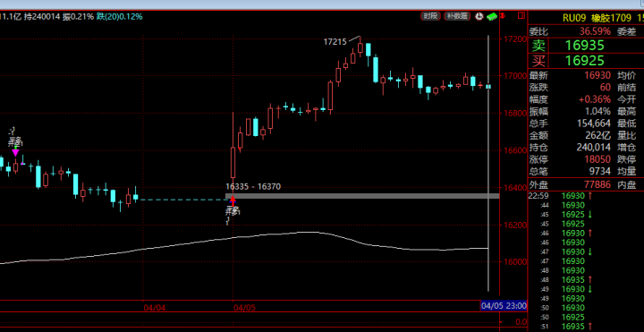644x332 pixels.
Task: Click the 16000 price axis label
Action: [515, 262]
